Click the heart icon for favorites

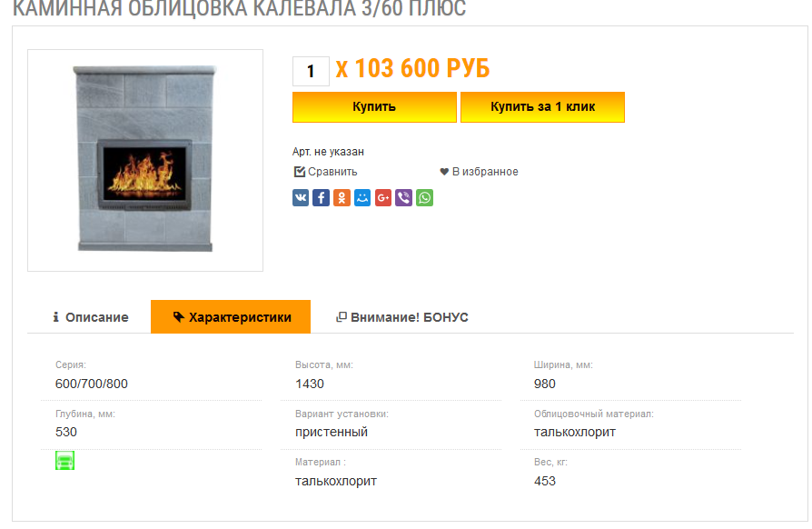(444, 172)
